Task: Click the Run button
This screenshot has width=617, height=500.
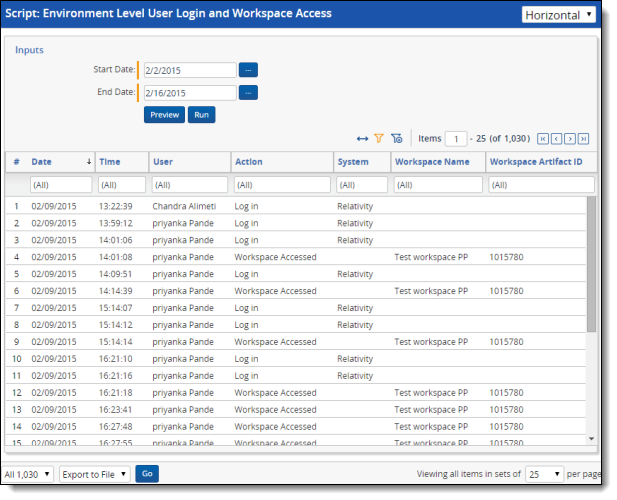Action: click(201, 115)
